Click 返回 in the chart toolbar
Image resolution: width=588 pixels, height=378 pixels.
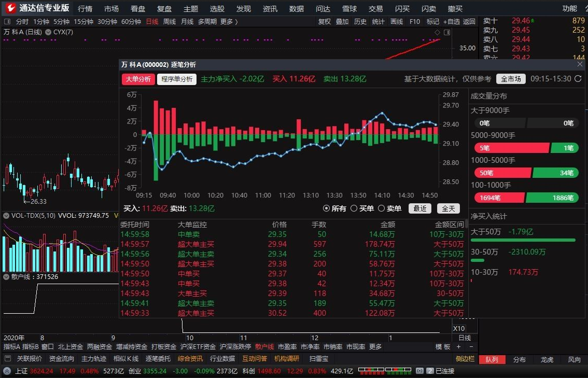coord(469,22)
